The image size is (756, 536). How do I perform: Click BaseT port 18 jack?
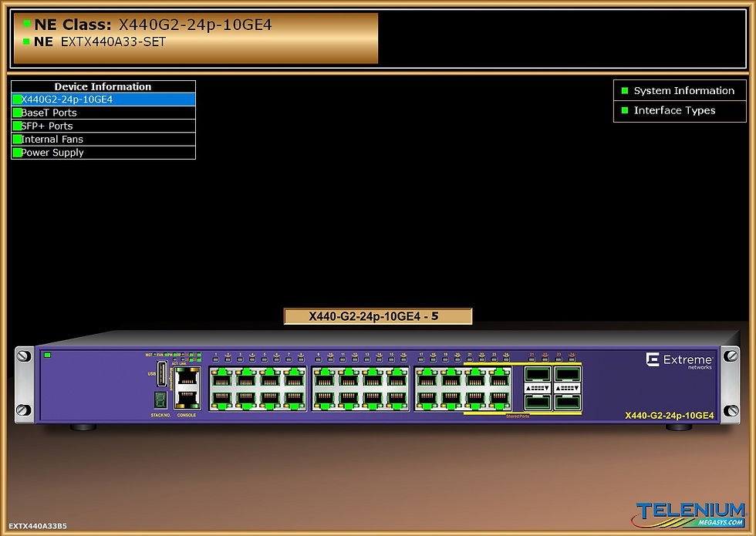tap(427, 399)
